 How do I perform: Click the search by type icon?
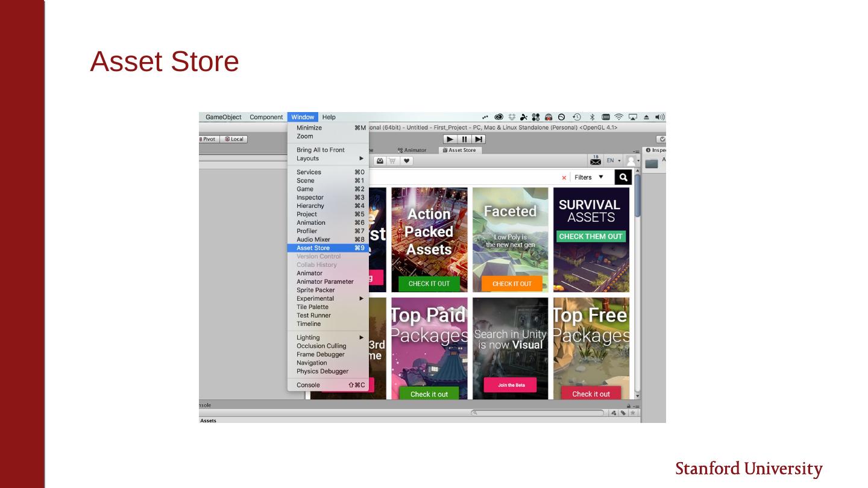(x=614, y=413)
